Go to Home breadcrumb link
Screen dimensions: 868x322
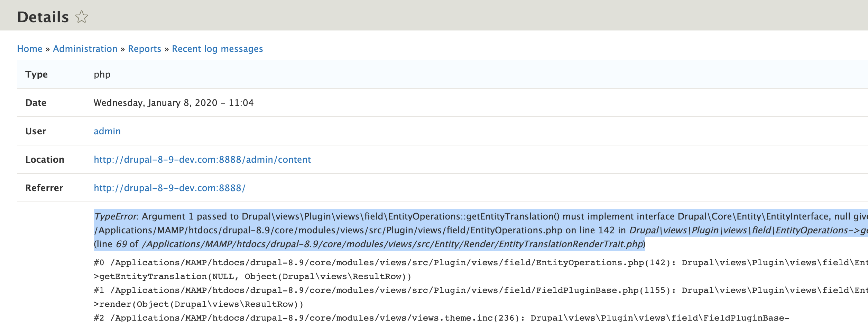coord(30,49)
